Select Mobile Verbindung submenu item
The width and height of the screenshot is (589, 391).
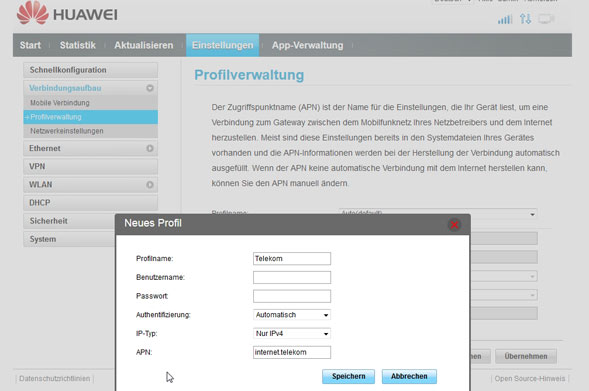91,103
